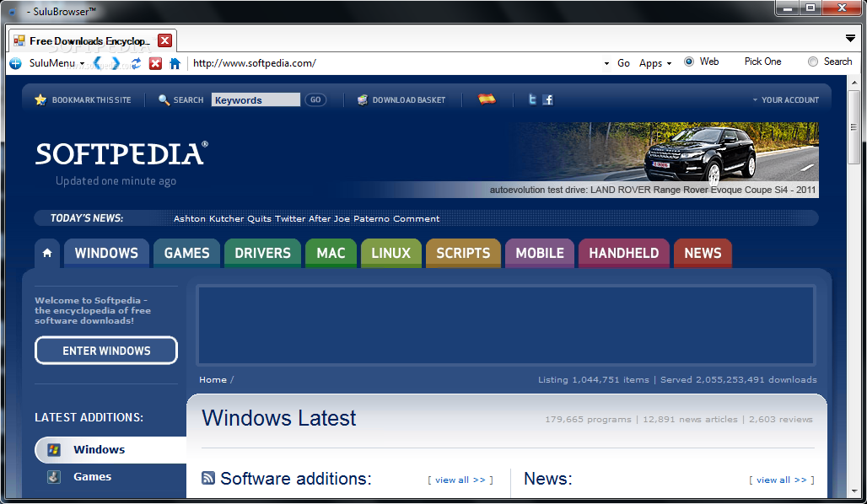Expand the Your Account dropdown
Image resolution: width=867 pixels, height=504 pixels.
click(x=786, y=100)
